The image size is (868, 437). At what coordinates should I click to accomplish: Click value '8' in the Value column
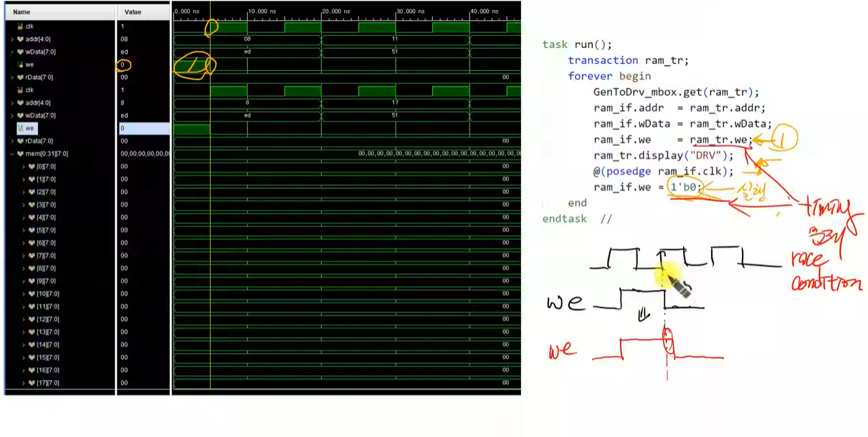[123, 102]
